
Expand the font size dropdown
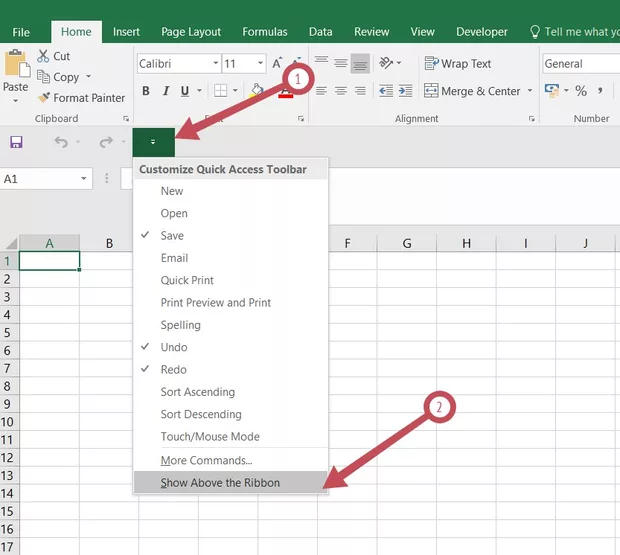pos(260,64)
